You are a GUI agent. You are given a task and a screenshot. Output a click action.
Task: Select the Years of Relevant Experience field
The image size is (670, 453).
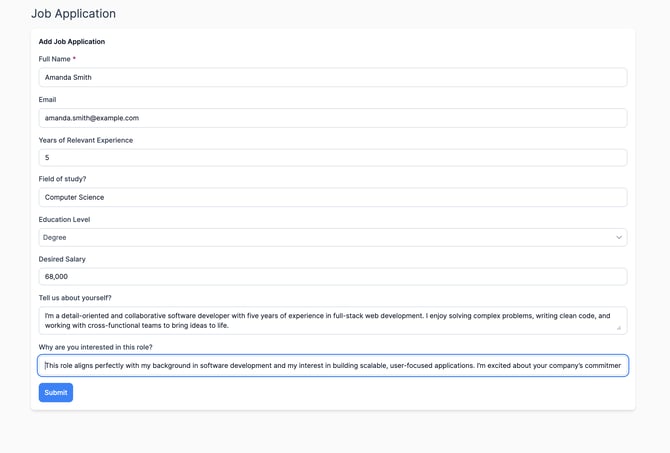coord(332,158)
